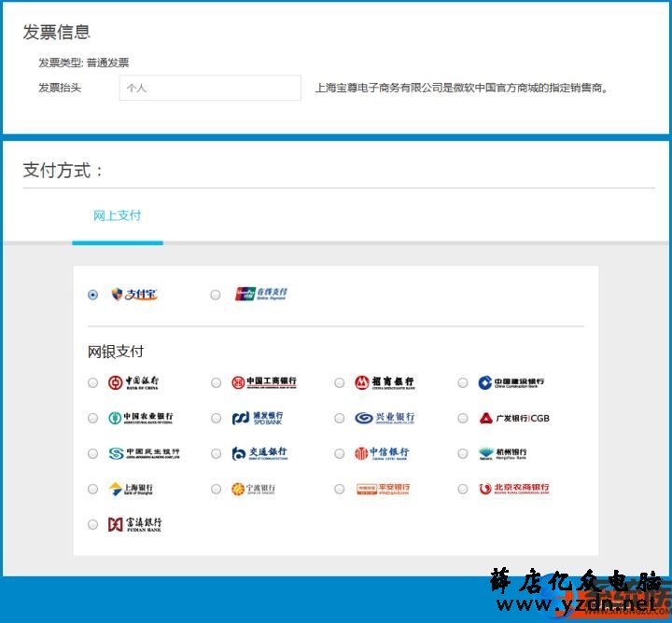Click the 中国建设银行 logo

(x=511, y=382)
